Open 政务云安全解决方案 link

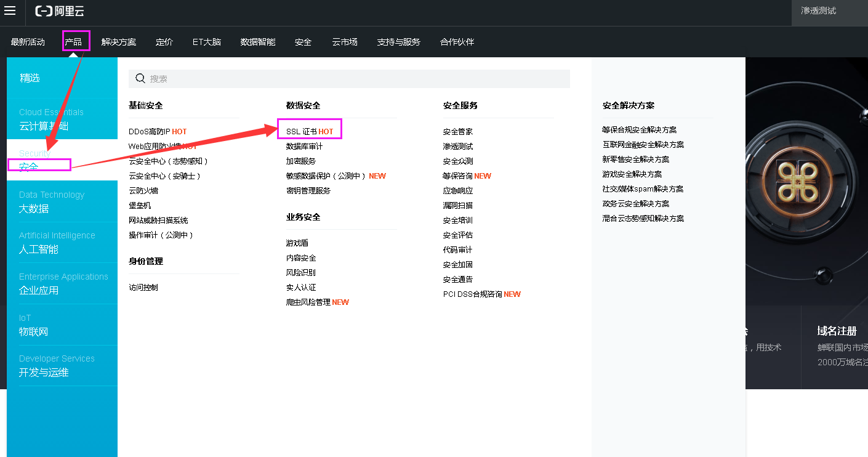click(636, 204)
